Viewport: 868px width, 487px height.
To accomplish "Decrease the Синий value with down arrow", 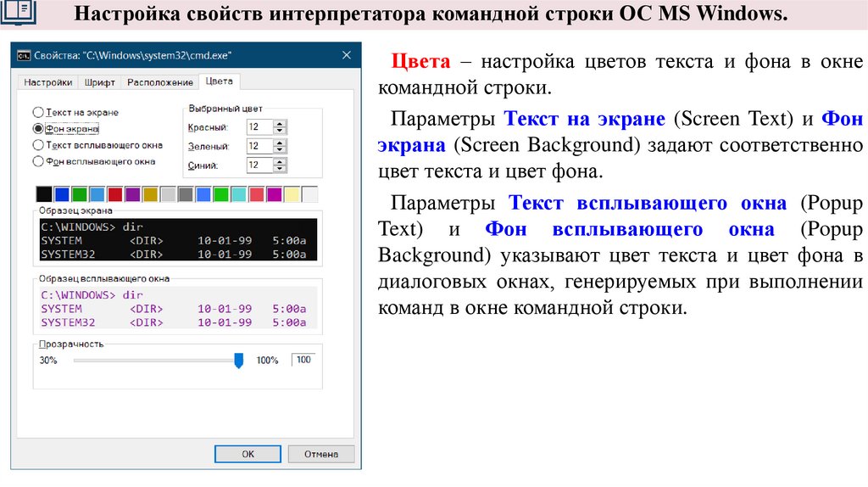I will coord(280,169).
